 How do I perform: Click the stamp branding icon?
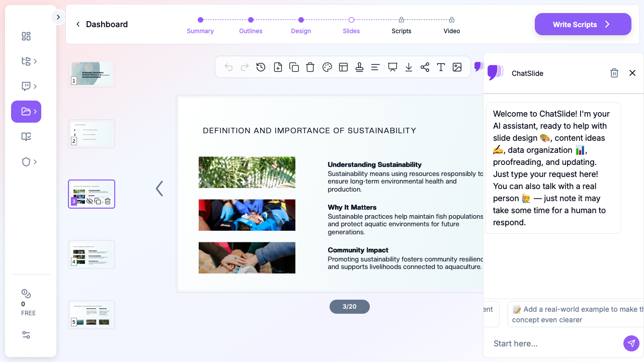click(359, 67)
